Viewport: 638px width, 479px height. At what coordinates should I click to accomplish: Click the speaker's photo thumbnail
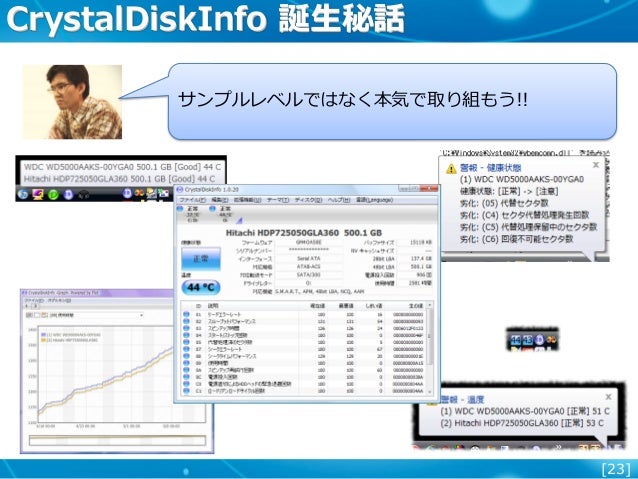tap(72, 102)
